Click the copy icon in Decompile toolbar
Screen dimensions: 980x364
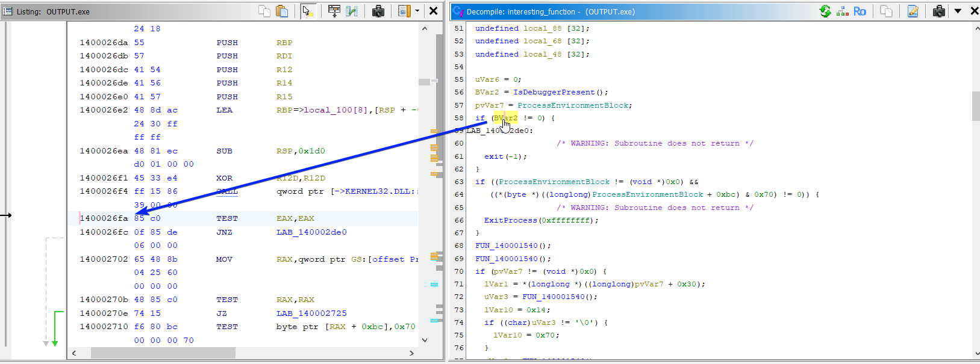[886, 11]
